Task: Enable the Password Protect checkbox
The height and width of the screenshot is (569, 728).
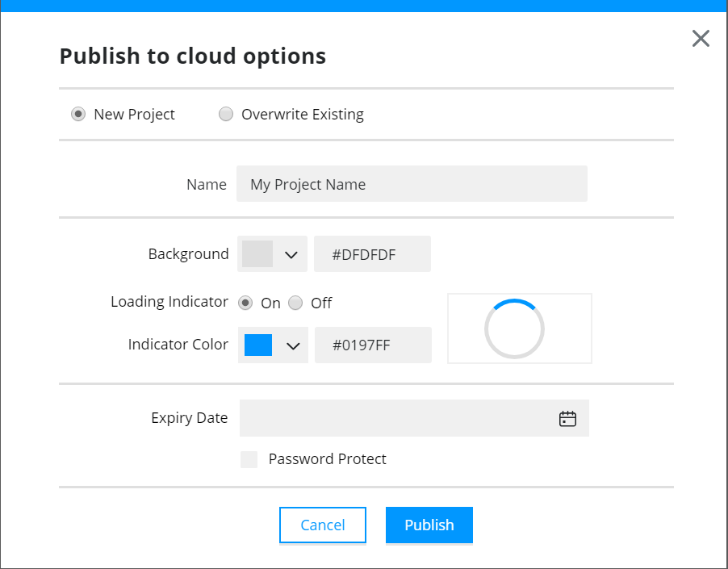Action: tap(249, 459)
